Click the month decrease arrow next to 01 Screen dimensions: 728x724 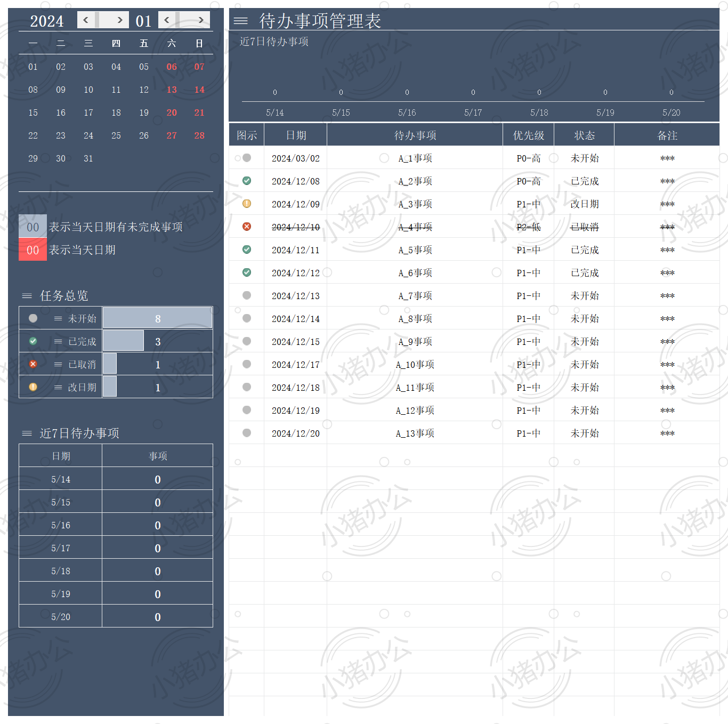[x=167, y=20]
